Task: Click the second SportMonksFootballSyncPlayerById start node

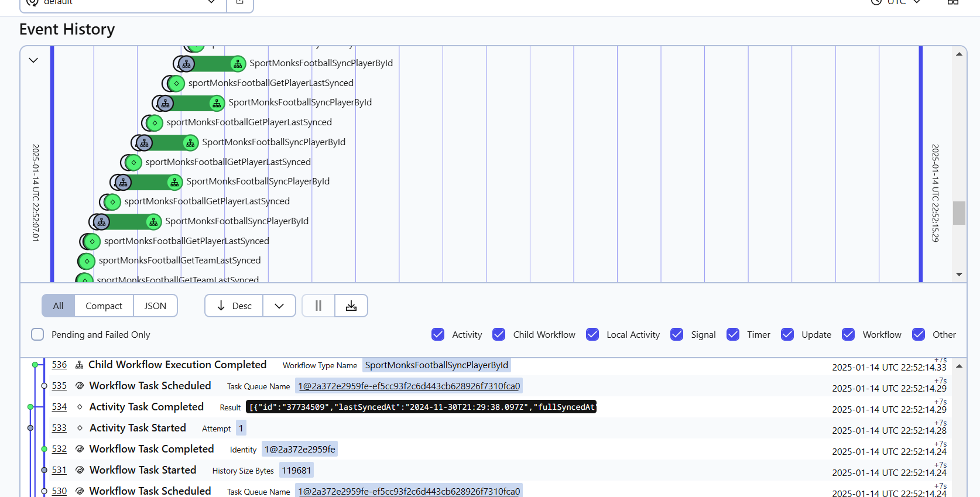Action: 165,104
